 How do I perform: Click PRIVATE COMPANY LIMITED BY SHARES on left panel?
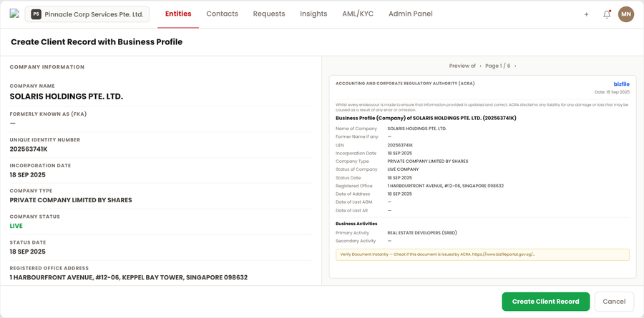pyautogui.click(x=71, y=200)
